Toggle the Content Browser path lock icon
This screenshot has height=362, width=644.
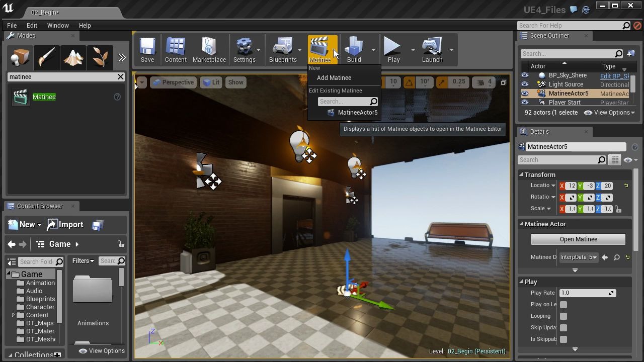tap(121, 244)
